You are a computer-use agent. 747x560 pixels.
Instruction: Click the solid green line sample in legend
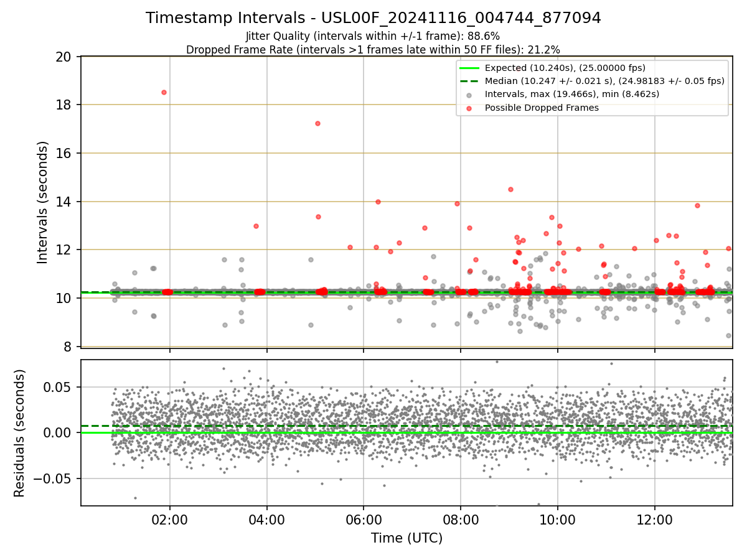[469, 68]
